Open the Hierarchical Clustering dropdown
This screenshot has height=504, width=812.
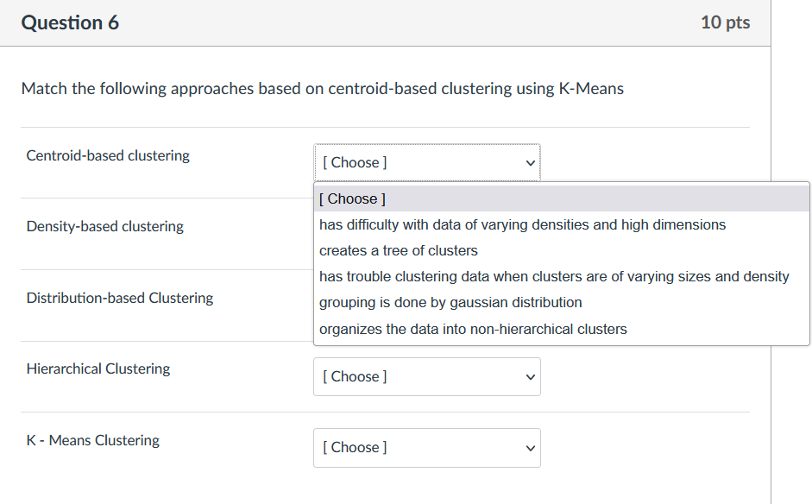(427, 377)
